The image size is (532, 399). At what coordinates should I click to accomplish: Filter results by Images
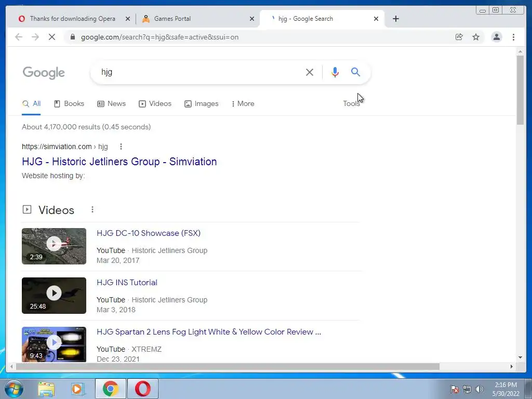pos(202,104)
